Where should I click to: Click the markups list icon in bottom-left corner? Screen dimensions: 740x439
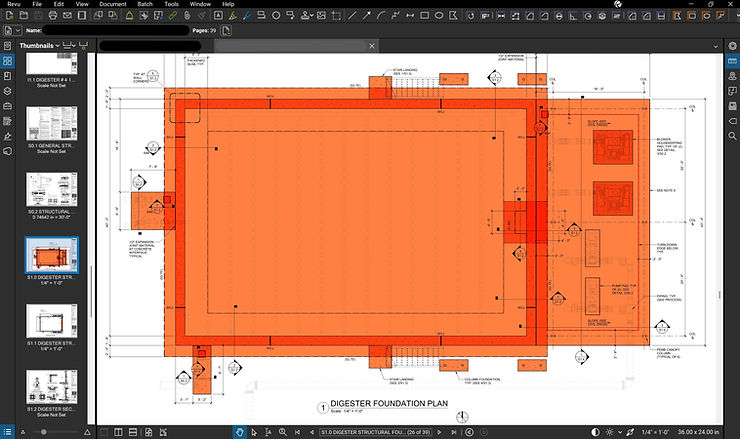[x=8, y=432]
